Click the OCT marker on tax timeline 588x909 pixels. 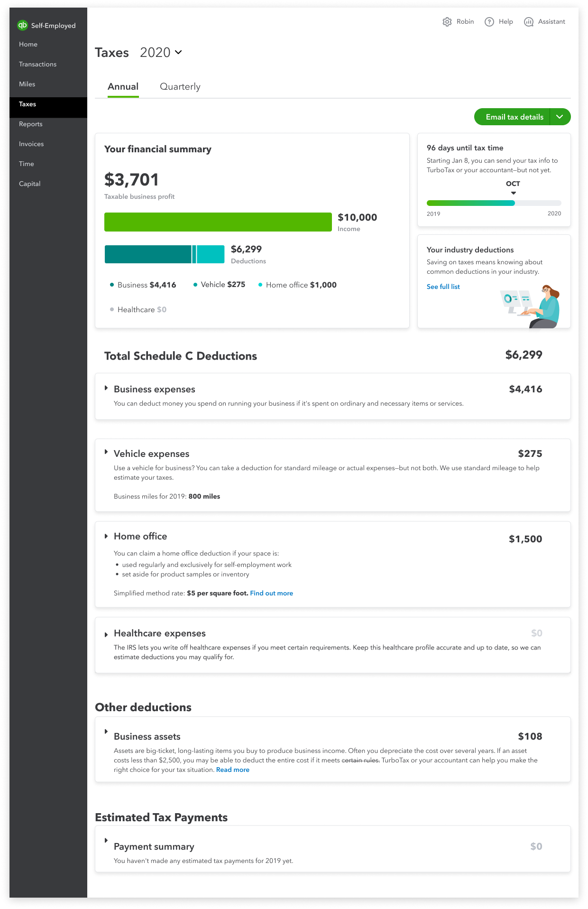(513, 187)
